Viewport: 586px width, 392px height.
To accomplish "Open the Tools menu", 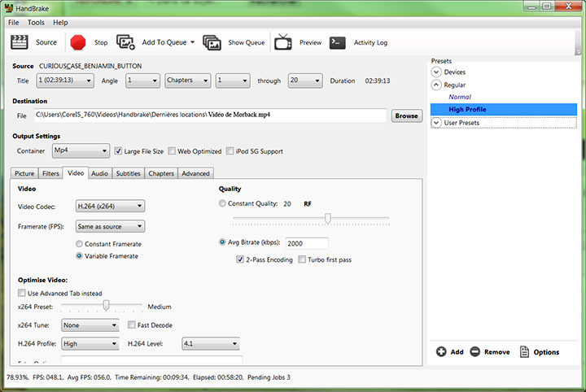I will click(36, 23).
